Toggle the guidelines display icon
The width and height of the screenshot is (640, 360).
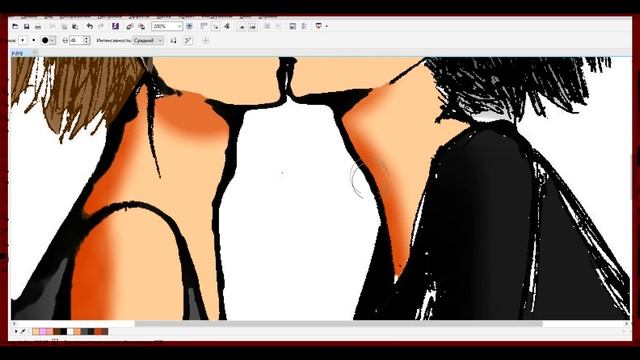pos(227,26)
